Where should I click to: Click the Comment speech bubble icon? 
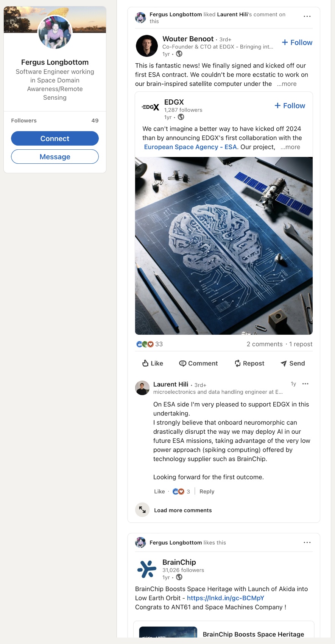coord(182,364)
